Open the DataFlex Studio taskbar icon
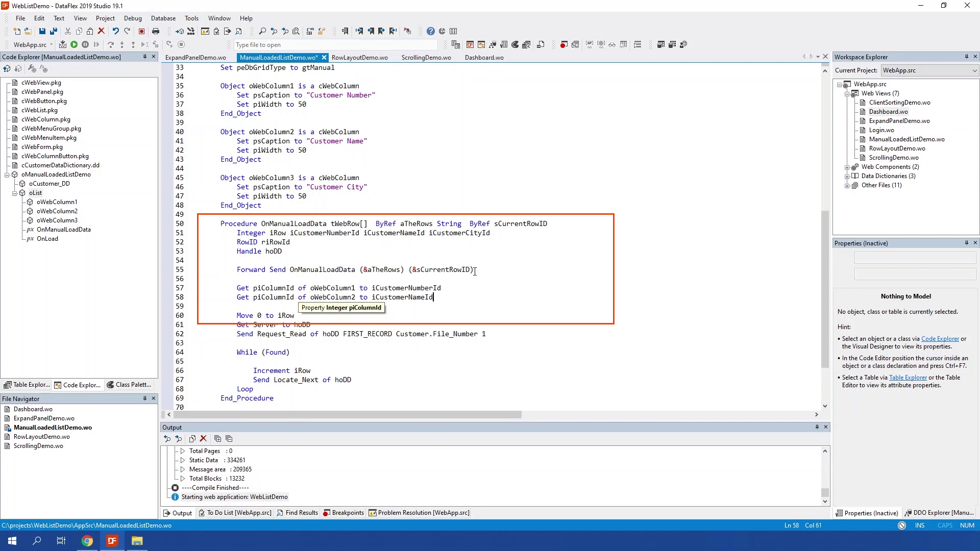 112,541
